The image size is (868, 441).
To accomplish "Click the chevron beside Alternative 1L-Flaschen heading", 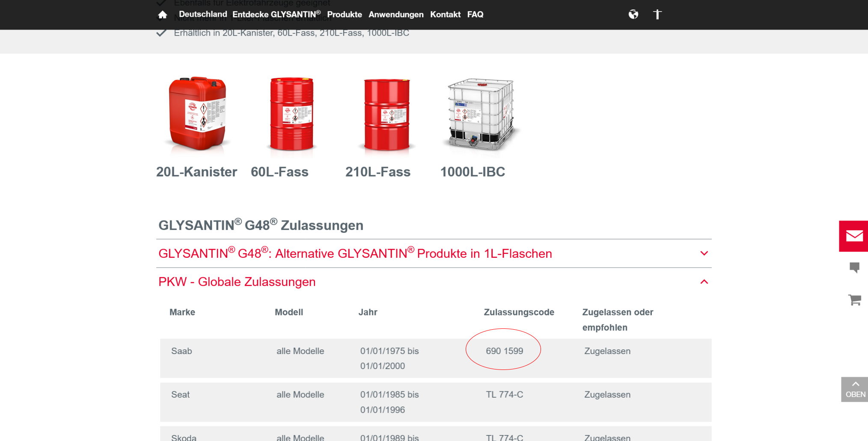I will point(704,253).
